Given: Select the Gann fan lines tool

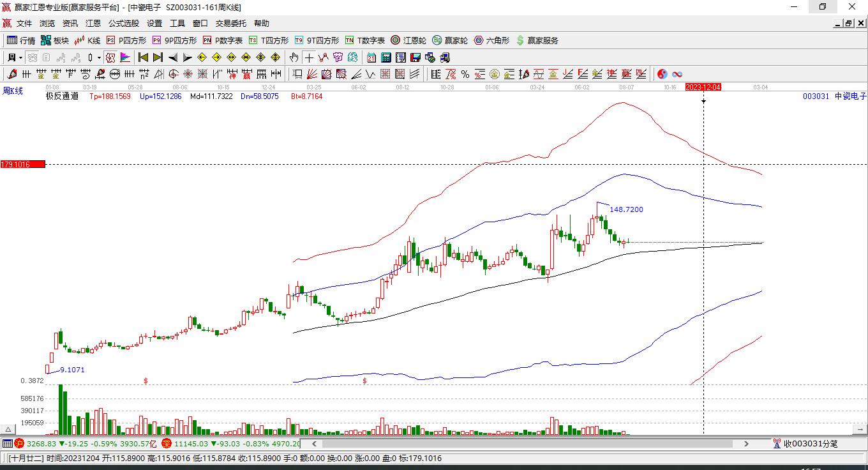Looking at the screenshot, I should [x=311, y=74].
